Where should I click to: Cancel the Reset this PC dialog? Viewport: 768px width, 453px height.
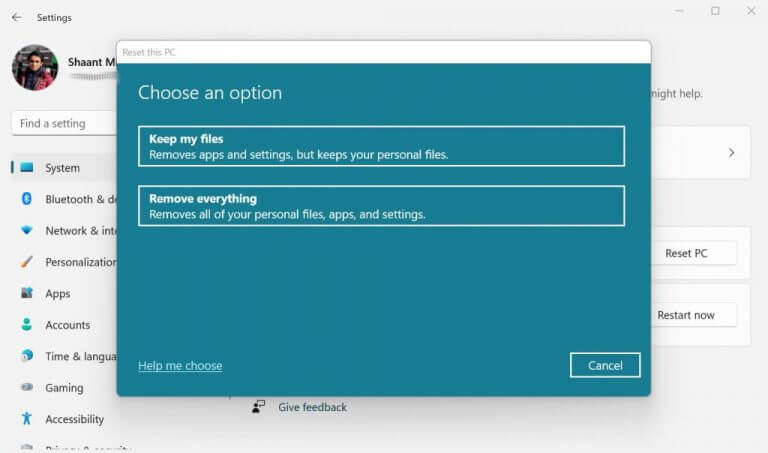click(x=605, y=365)
